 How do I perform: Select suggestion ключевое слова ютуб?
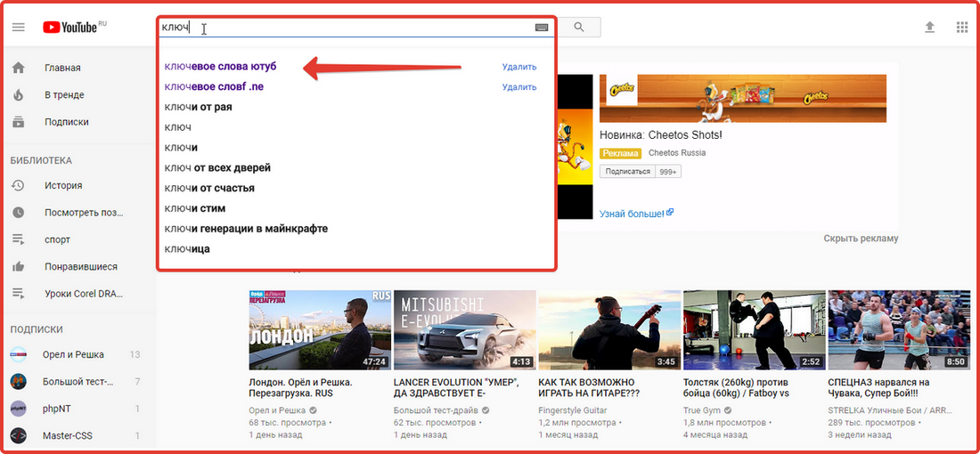pos(220,66)
